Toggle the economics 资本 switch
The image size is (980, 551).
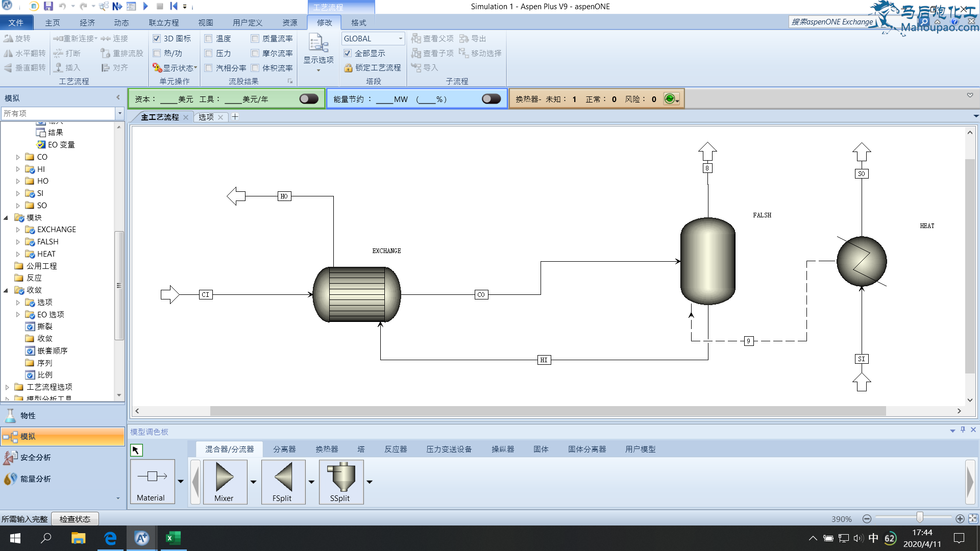click(x=309, y=99)
